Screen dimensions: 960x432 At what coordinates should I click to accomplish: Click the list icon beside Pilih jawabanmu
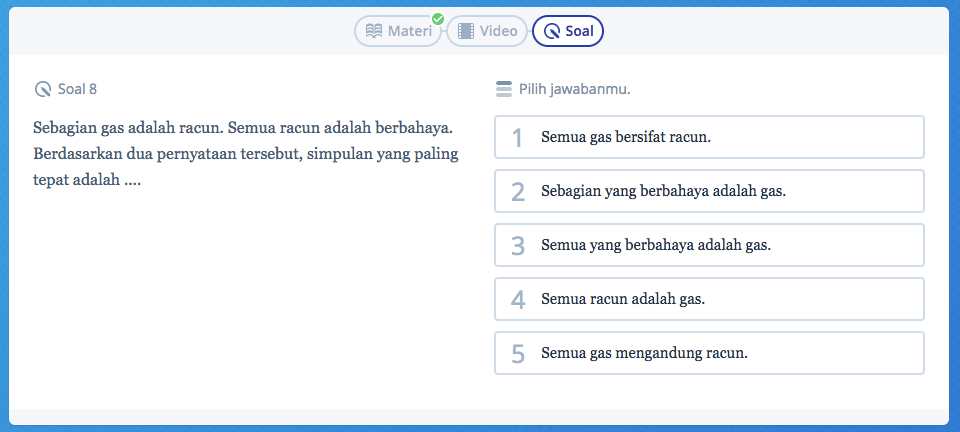(x=504, y=89)
